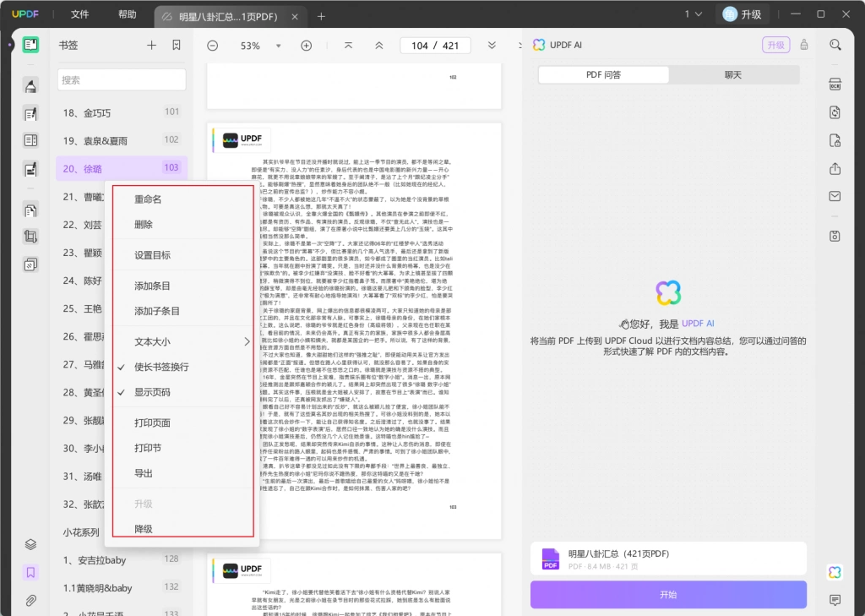Select bookmark 31、汤唯
Screen dimensions: 865x616
[x=82, y=477]
